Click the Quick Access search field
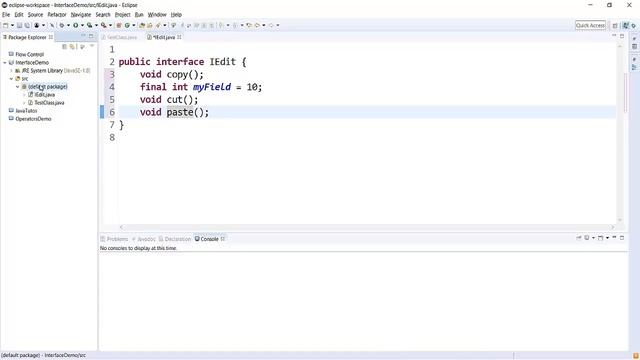This screenshot has height=360, width=640. (590, 25)
